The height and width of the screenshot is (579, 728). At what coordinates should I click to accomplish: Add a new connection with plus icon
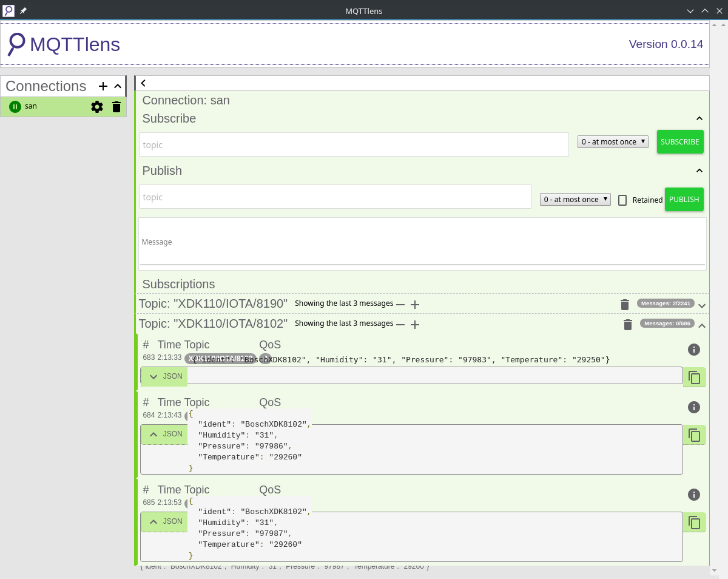click(103, 86)
